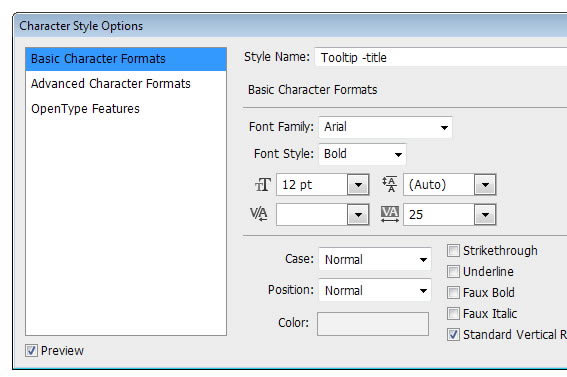Open the kerning dropdown arrow

(358, 215)
